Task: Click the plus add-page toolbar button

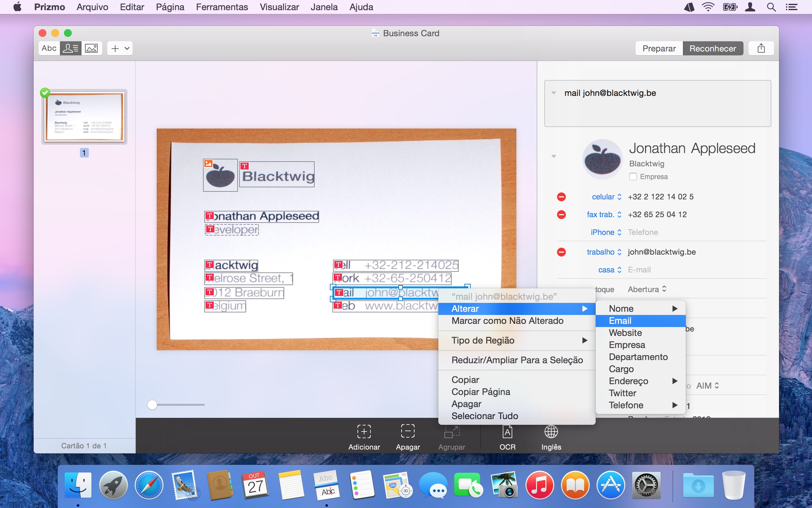Action: [115, 48]
